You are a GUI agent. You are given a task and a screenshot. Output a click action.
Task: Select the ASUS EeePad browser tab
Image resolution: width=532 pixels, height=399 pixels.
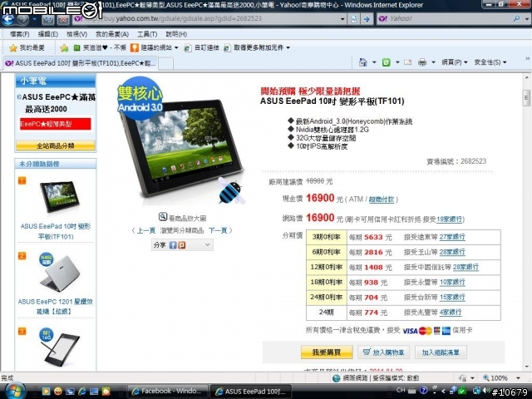(80, 63)
